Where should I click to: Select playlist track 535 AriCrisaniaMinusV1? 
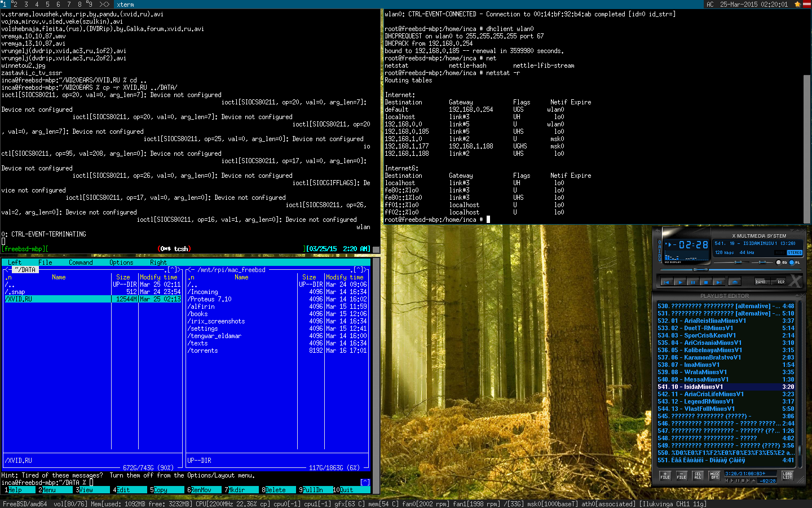tap(726, 343)
